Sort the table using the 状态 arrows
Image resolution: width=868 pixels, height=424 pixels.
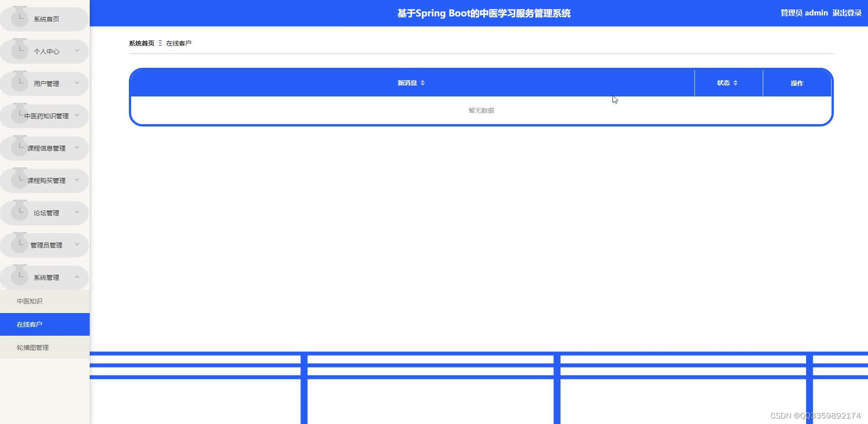[735, 83]
